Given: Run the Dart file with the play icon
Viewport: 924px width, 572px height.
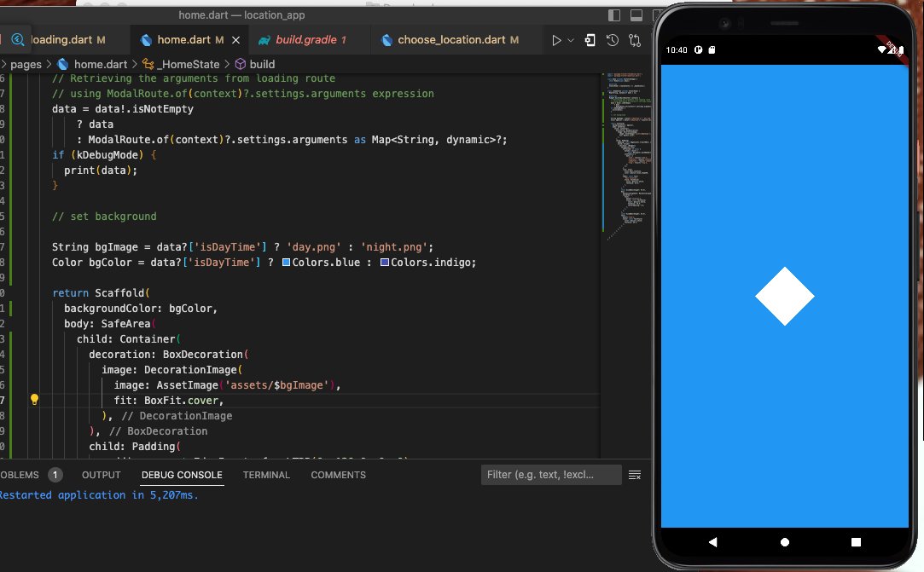Looking at the screenshot, I should click(556, 40).
